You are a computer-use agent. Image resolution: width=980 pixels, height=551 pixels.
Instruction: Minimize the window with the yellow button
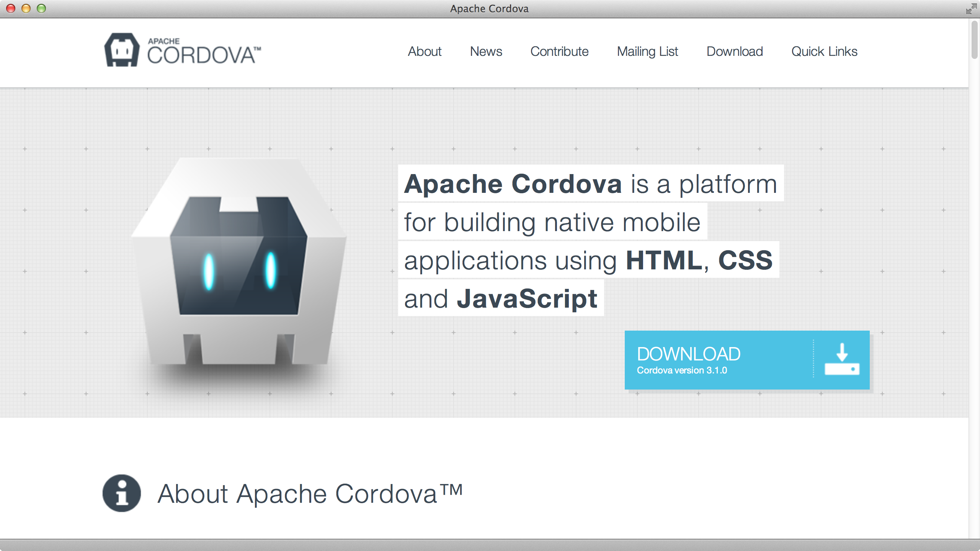pos(26,8)
